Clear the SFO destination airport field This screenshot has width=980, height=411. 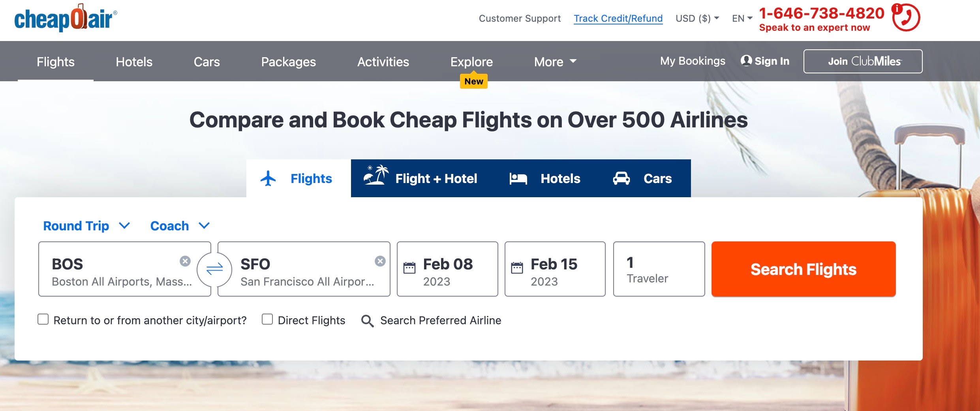[x=380, y=261]
